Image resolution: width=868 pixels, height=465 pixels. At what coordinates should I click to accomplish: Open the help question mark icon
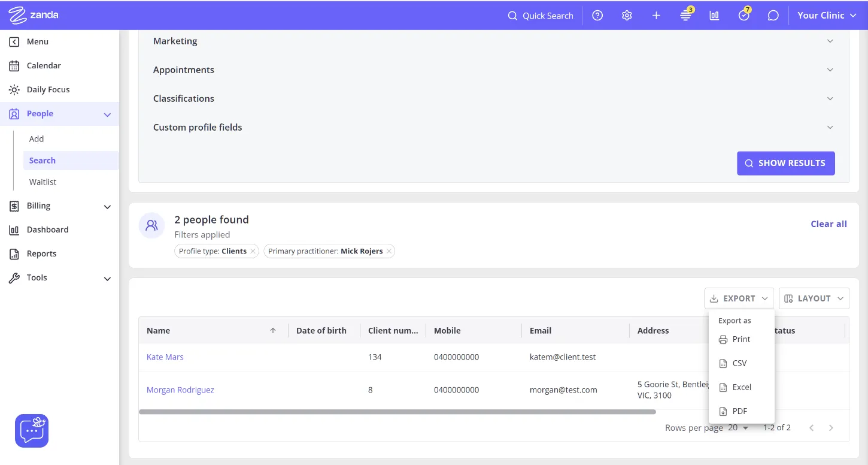pos(597,16)
